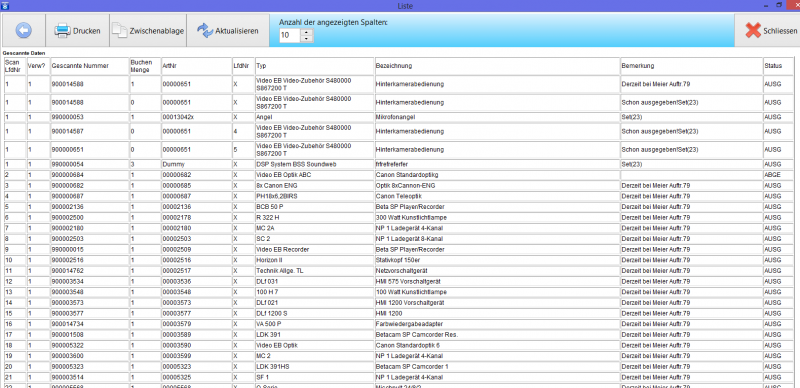Select Betacam SP Camcorder 1 cell
This screenshot has height=388, width=800.
497,367
